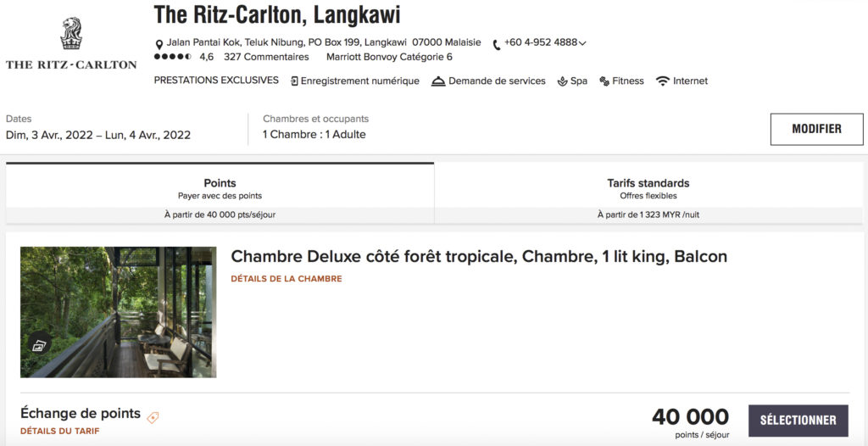Click the Spa lotus icon
This screenshot has width=868, height=446.
click(x=562, y=81)
